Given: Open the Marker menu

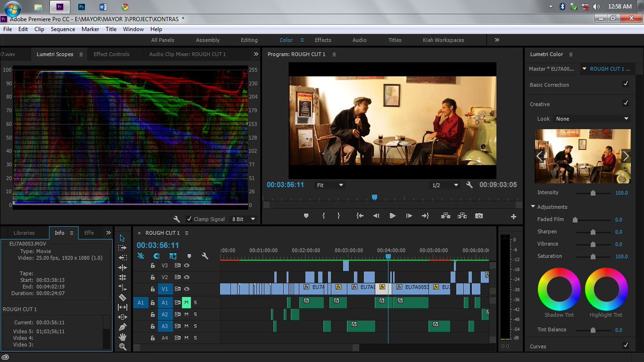Looking at the screenshot, I should coord(90,29).
